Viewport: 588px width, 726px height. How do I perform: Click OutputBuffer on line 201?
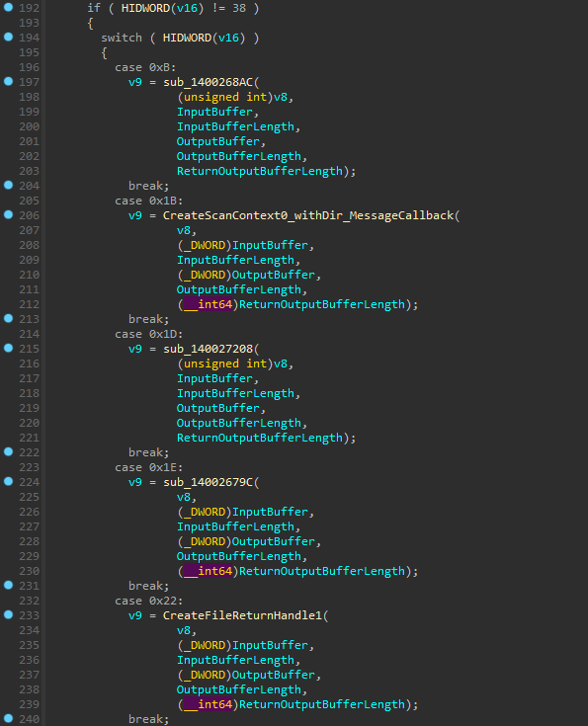217,141
